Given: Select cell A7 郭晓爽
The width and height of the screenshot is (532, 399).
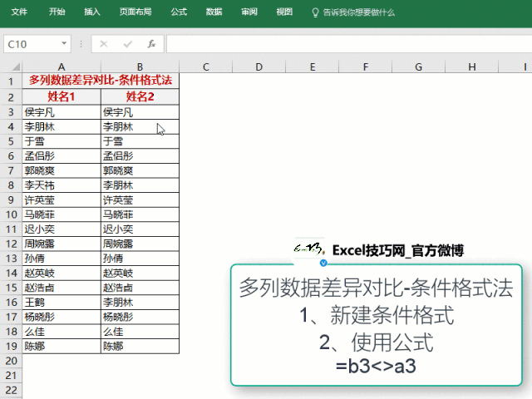Looking at the screenshot, I should pyautogui.click(x=62, y=170).
